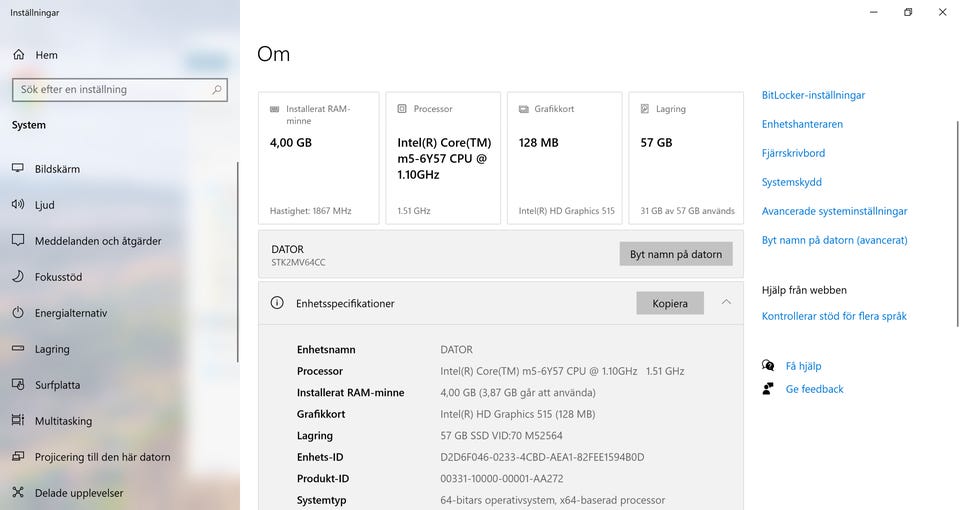Open Bildskärm display settings icon
The image size is (960, 510).
tap(18, 169)
